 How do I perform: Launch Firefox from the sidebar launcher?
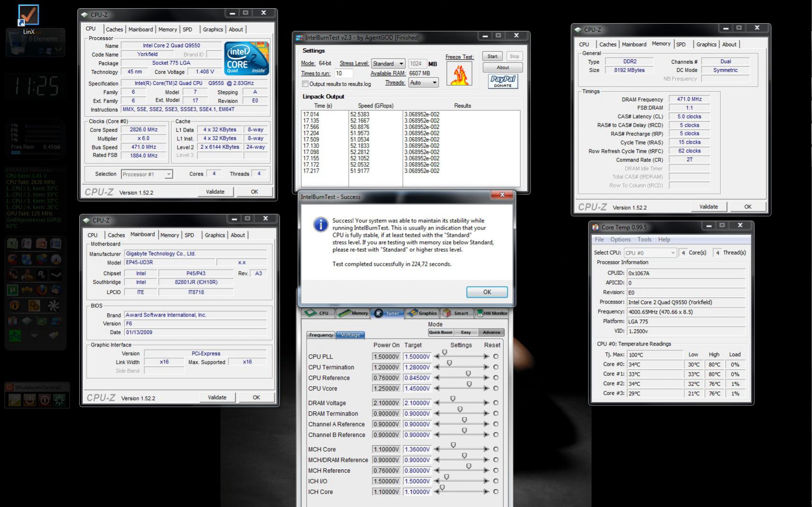coord(42,290)
